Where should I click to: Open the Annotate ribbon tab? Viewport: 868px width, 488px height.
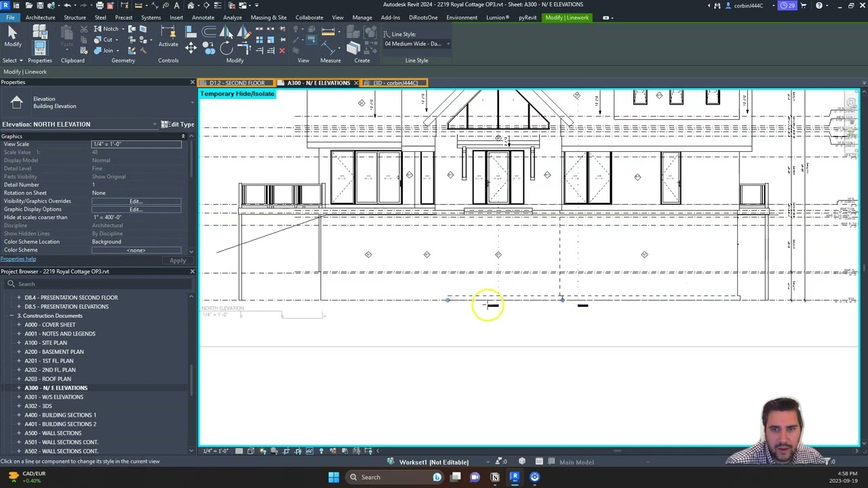tap(203, 18)
